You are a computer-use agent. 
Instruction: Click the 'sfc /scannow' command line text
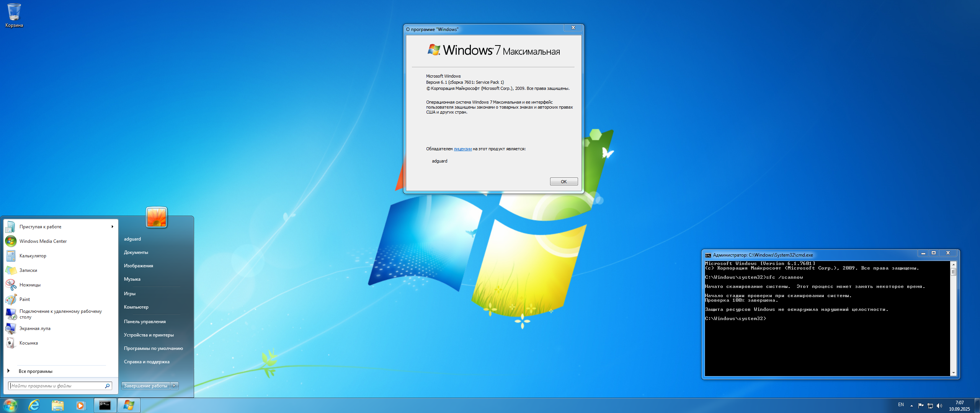click(784, 278)
